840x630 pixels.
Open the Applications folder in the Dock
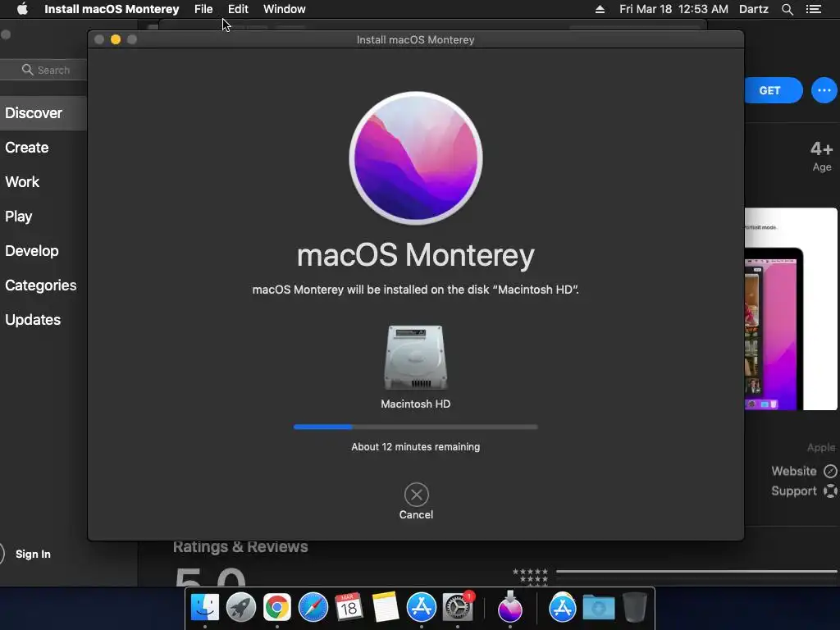pos(563,608)
